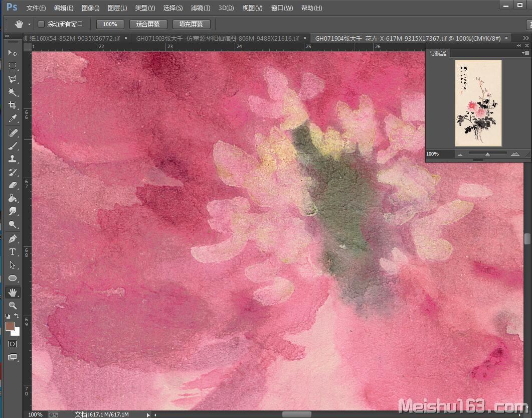Close the GH071903张大千 document tab
This screenshot has height=418, width=532.
[x=305, y=38]
